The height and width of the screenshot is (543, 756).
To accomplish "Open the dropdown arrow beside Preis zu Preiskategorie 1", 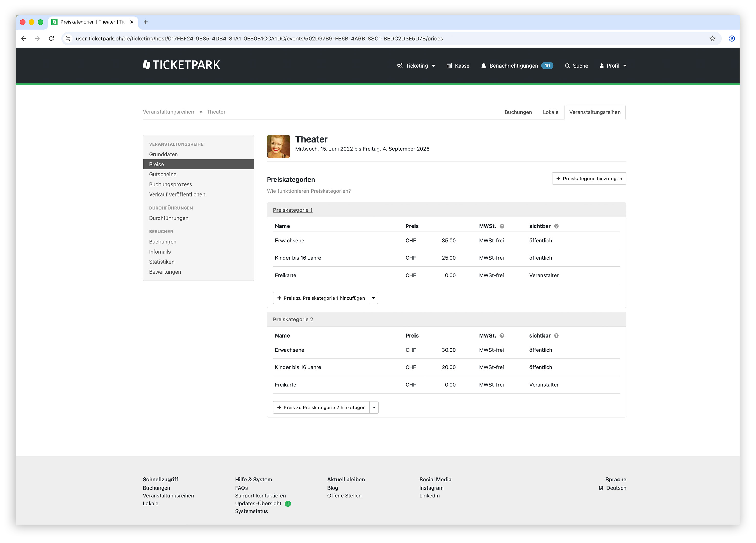I will click(x=373, y=298).
